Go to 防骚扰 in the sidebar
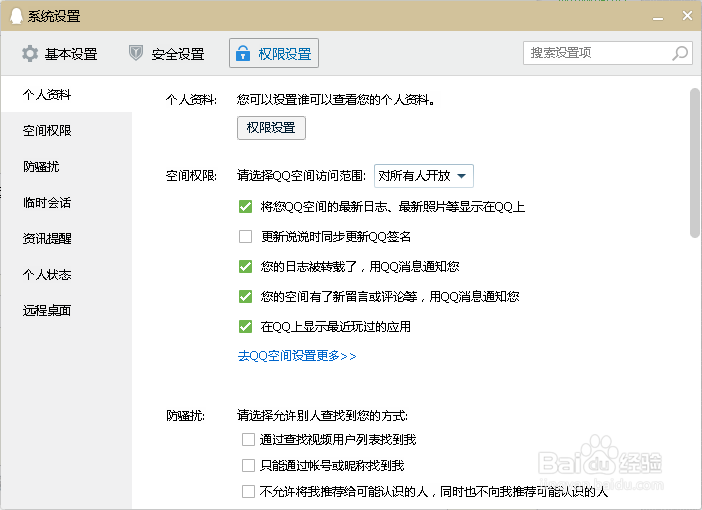The image size is (702, 510). click(x=66, y=167)
